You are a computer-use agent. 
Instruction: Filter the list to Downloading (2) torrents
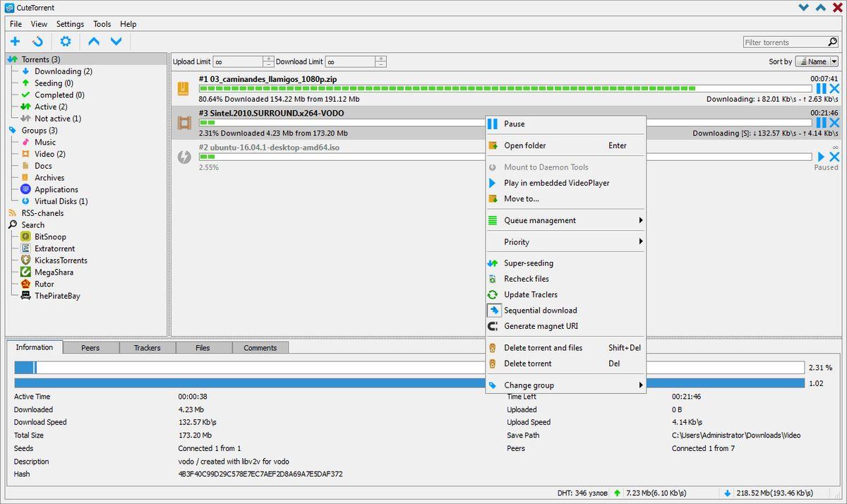click(64, 71)
